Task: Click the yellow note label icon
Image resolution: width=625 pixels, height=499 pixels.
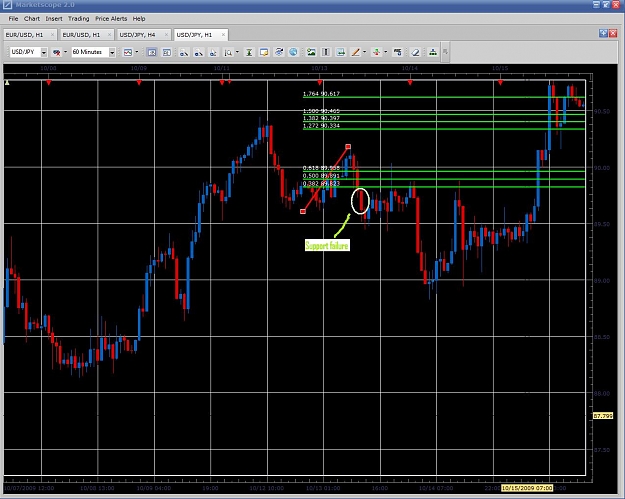Action: (264, 52)
